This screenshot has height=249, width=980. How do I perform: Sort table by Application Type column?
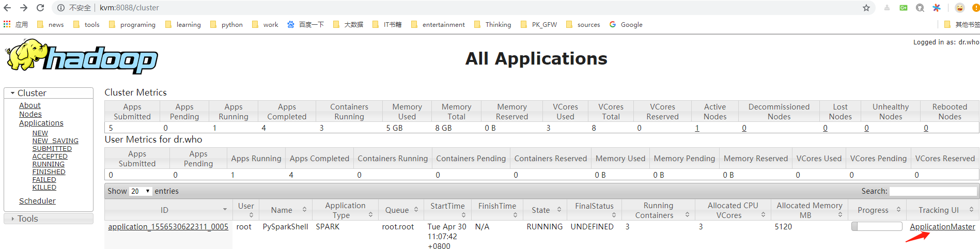pyautogui.click(x=345, y=210)
